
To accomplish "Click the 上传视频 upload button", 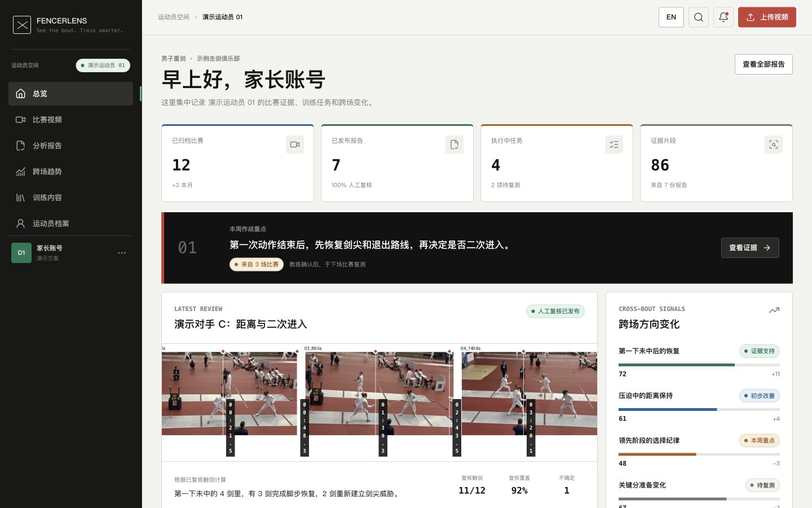I will coord(767,17).
